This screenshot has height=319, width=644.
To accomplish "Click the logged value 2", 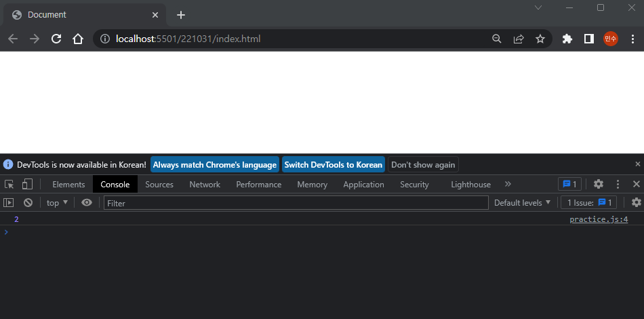I will [x=16, y=219].
